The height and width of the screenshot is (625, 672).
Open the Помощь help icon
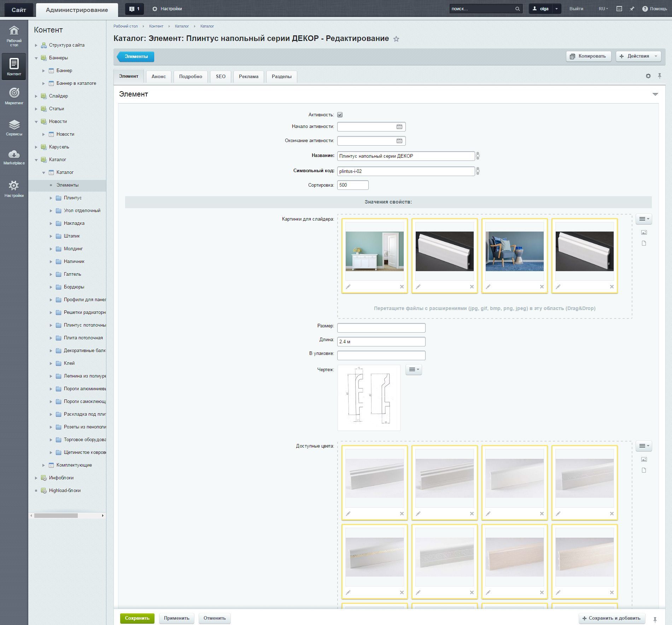click(x=645, y=9)
